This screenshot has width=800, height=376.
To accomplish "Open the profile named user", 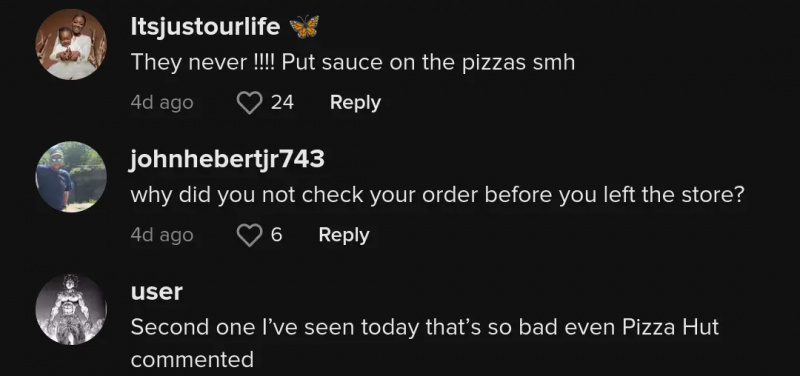I will (157, 292).
